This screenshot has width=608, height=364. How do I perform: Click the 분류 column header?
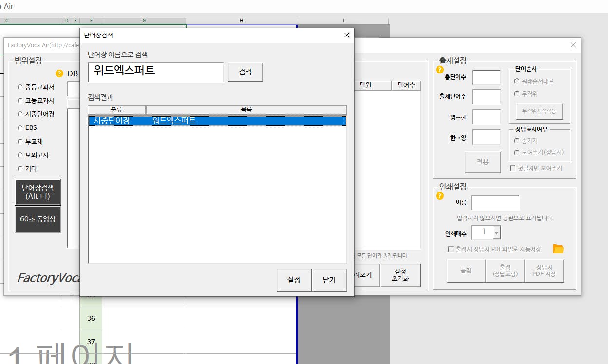tap(117, 110)
